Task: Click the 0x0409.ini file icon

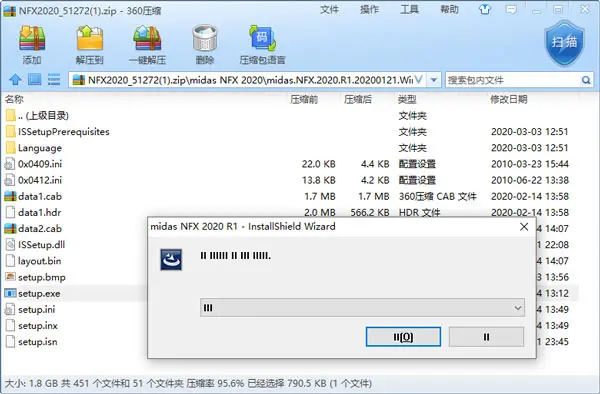Action: pos(10,164)
